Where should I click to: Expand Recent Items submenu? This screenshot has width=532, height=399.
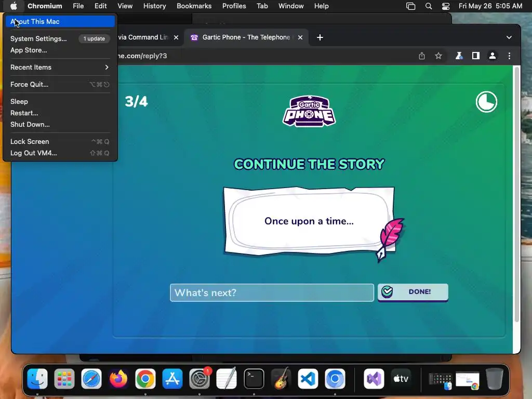click(x=60, y=67)
